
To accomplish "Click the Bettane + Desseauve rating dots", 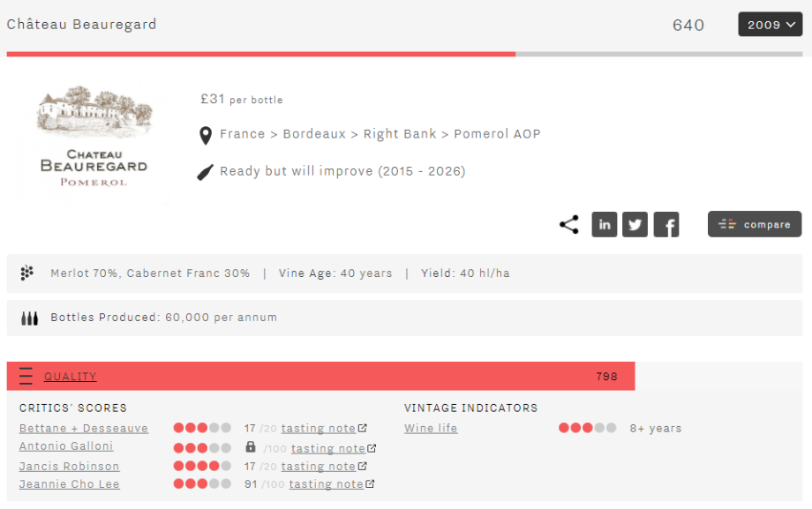I will [202, 428].
